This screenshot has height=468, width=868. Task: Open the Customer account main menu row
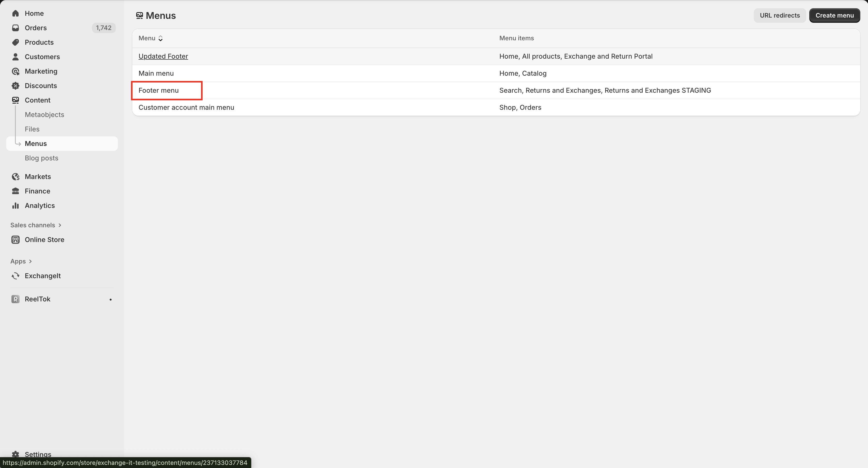[x=186, y=107]
